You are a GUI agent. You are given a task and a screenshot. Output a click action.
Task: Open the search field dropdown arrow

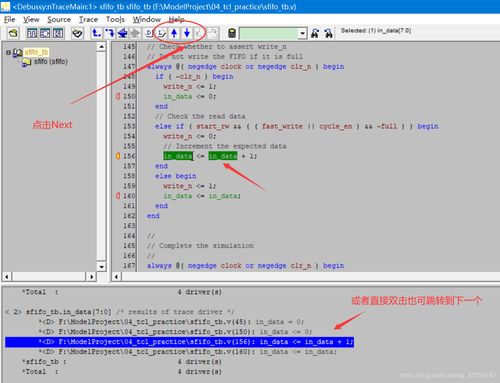(302, 33)
